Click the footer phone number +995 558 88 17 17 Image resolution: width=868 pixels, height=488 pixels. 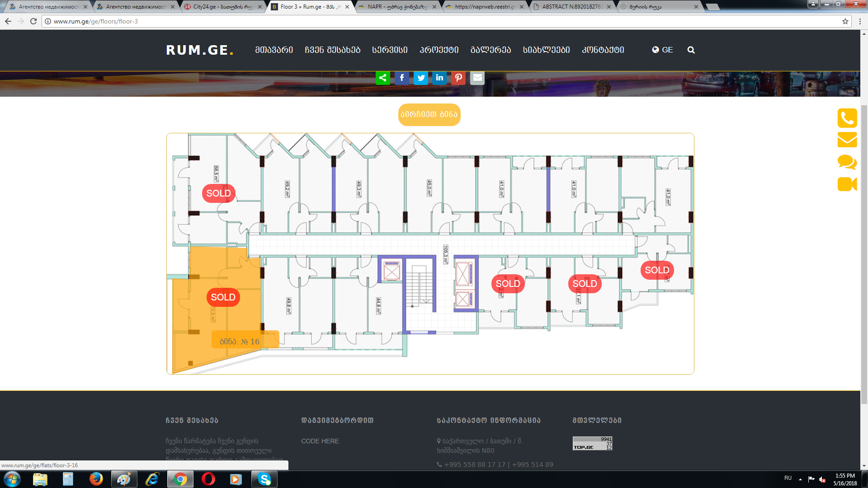[x=475, y=465]
